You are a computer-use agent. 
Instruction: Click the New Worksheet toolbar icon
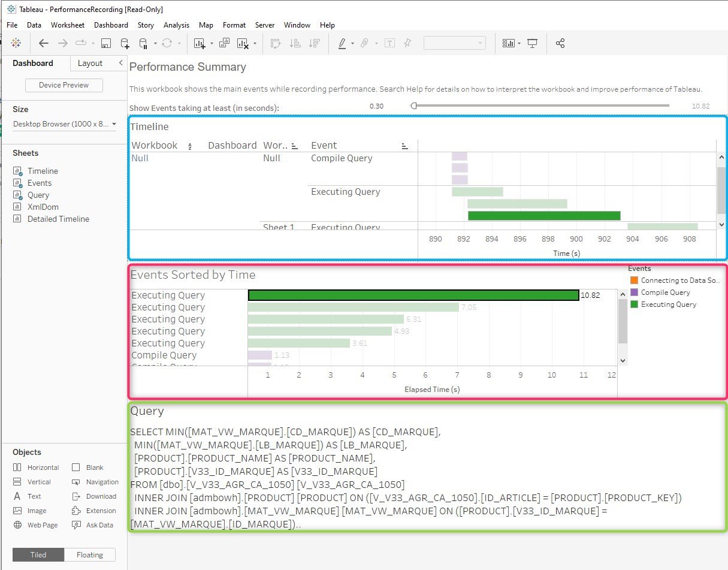point(199,43)
